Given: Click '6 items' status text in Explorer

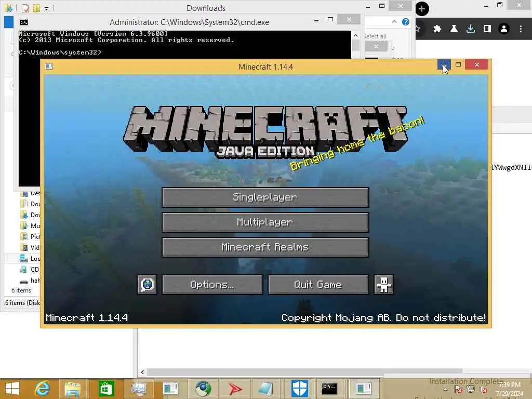Looking at the screenshot, I should pos(21,290).
